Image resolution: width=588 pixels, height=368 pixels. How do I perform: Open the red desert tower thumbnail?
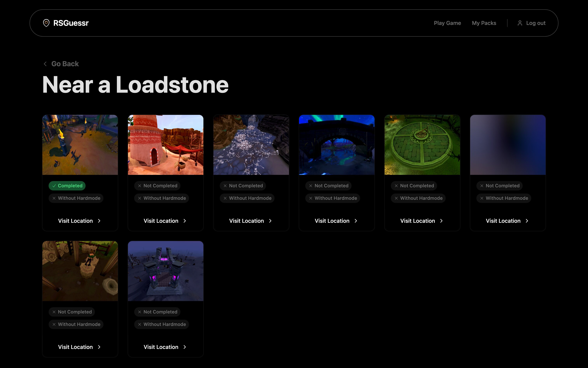tap(166, 145)
